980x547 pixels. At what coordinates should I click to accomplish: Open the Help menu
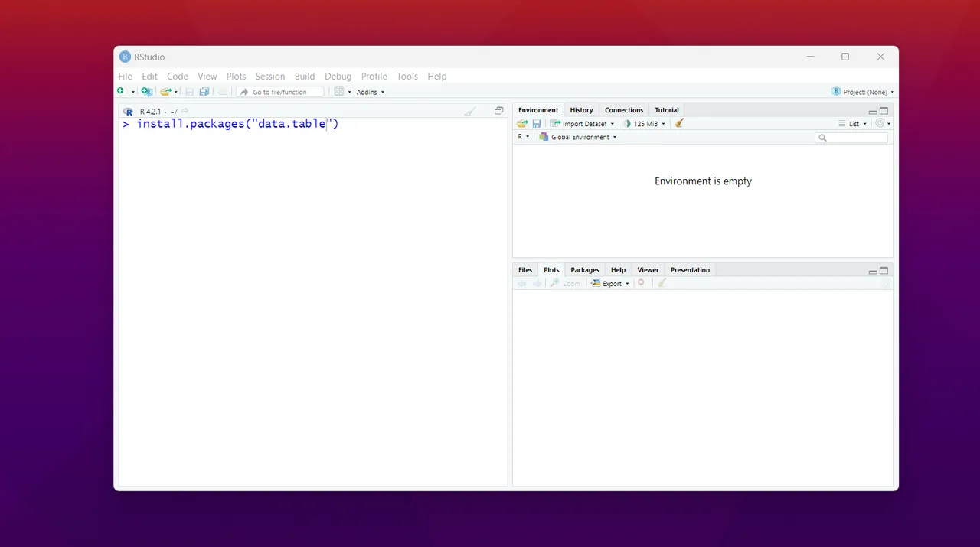click(437, 77)
